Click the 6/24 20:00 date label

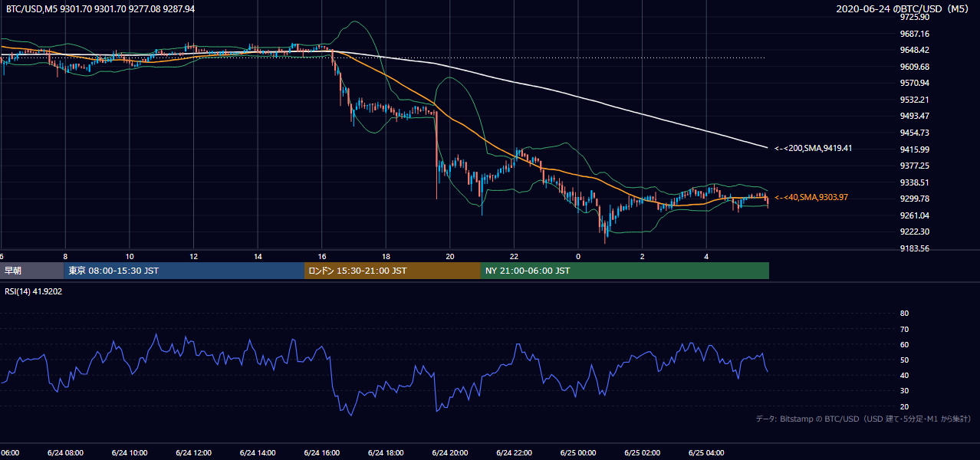[450, 452]
